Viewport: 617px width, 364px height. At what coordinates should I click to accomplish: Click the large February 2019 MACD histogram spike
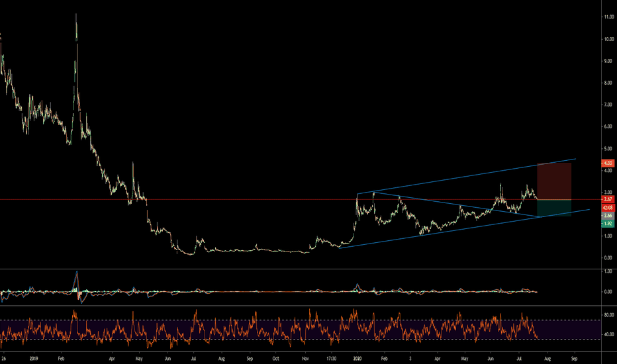[77, 282]
